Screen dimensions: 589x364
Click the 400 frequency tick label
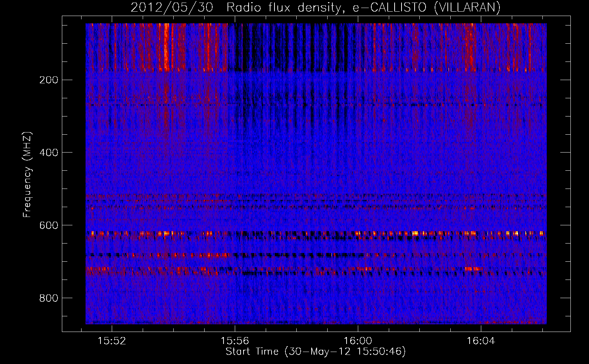(49, 153)
